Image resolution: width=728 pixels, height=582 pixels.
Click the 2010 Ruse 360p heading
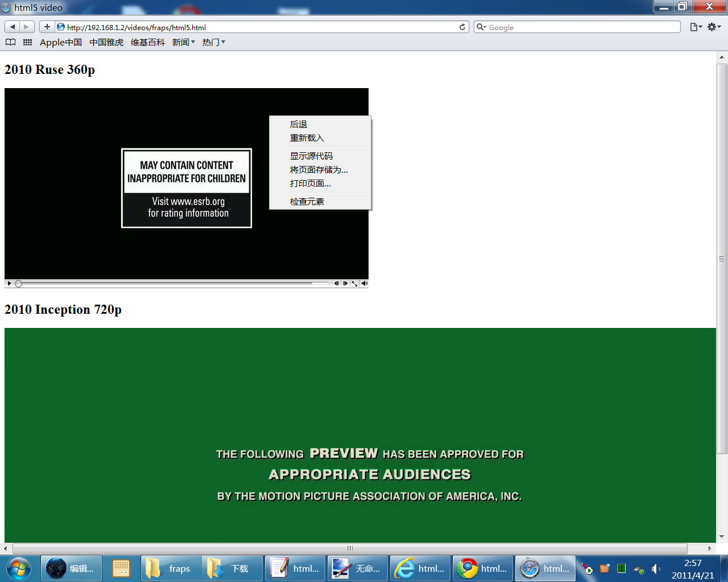point(49,69)
